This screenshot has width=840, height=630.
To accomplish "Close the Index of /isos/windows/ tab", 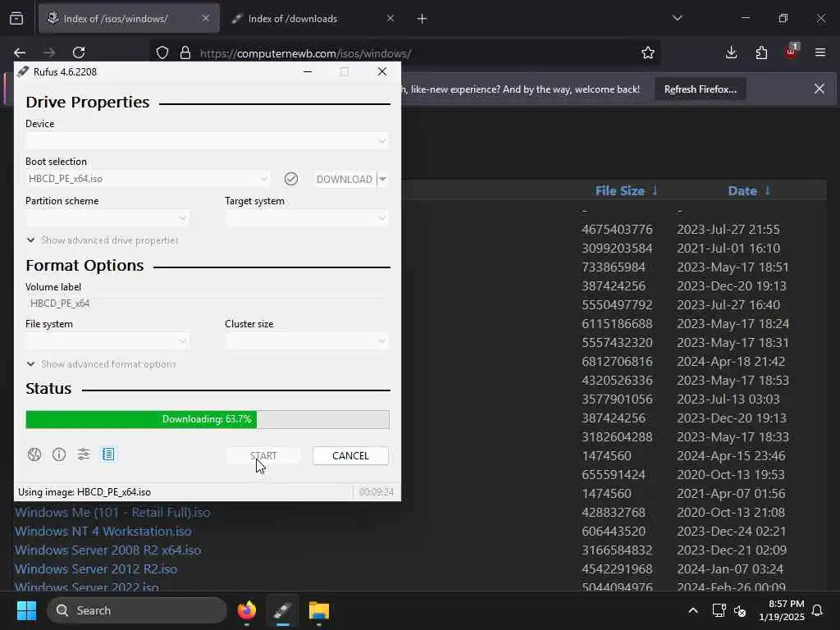I will 206,18.
